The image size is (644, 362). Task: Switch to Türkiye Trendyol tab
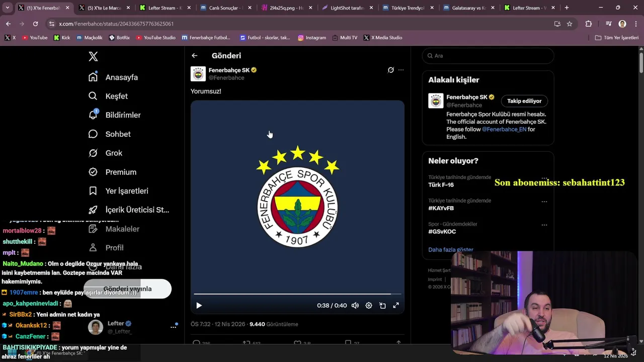[407, 8]
